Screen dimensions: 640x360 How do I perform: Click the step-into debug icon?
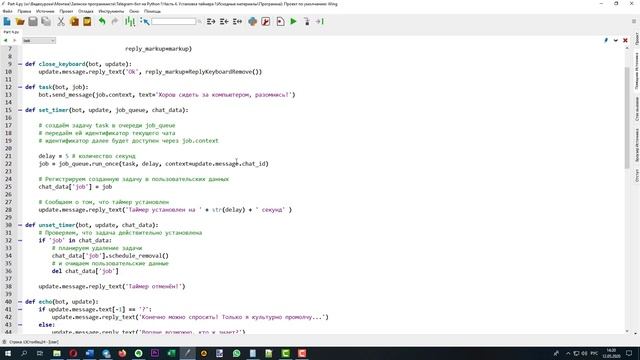[307, 21]
